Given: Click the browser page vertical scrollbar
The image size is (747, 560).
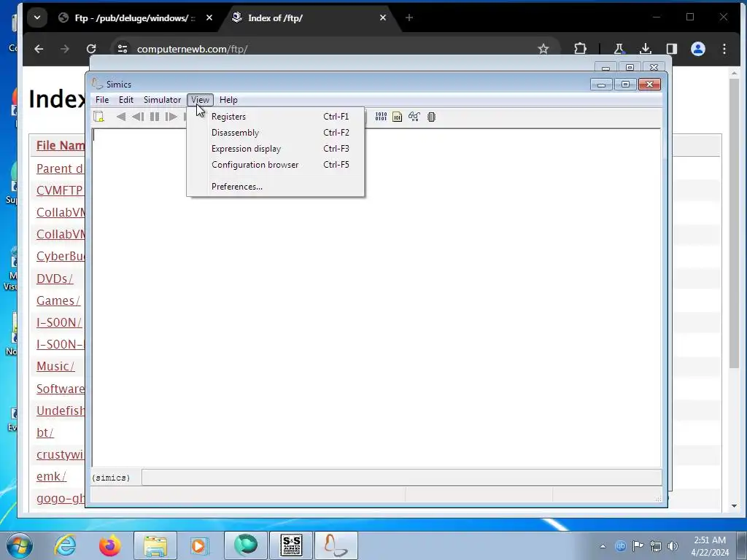Looking at the screenshot, I should point(734,223).
